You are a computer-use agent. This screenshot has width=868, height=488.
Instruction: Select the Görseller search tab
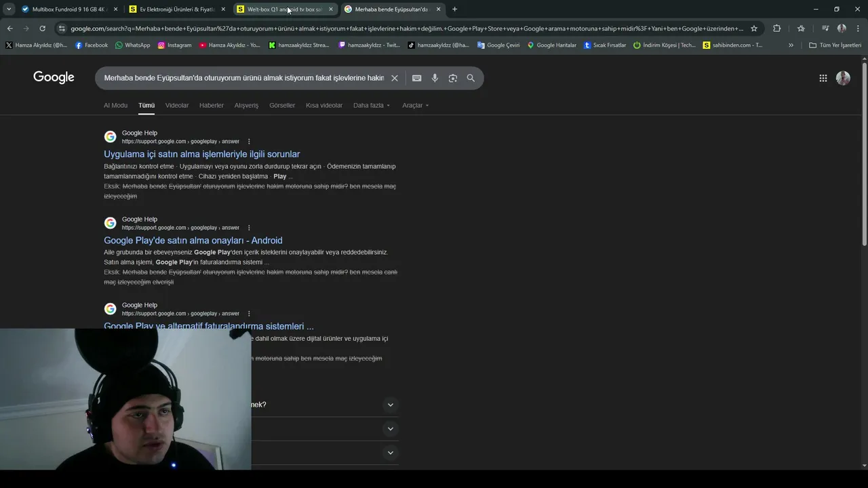pyautogui.click(x=282, y=105)
